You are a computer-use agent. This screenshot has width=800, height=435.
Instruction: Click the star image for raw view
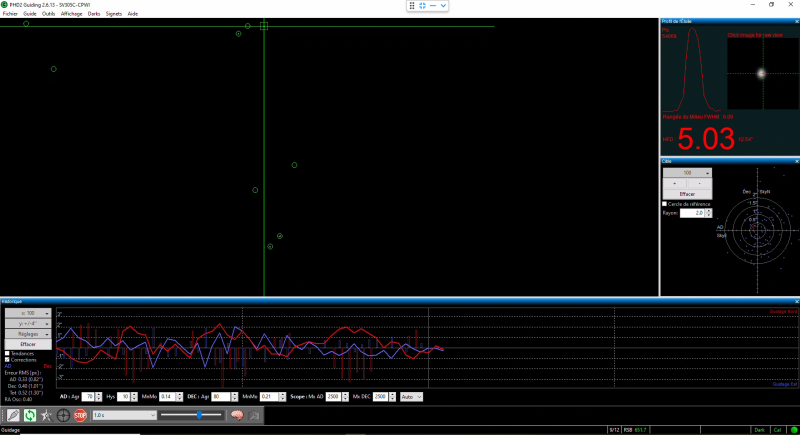(x=763, y=73)
